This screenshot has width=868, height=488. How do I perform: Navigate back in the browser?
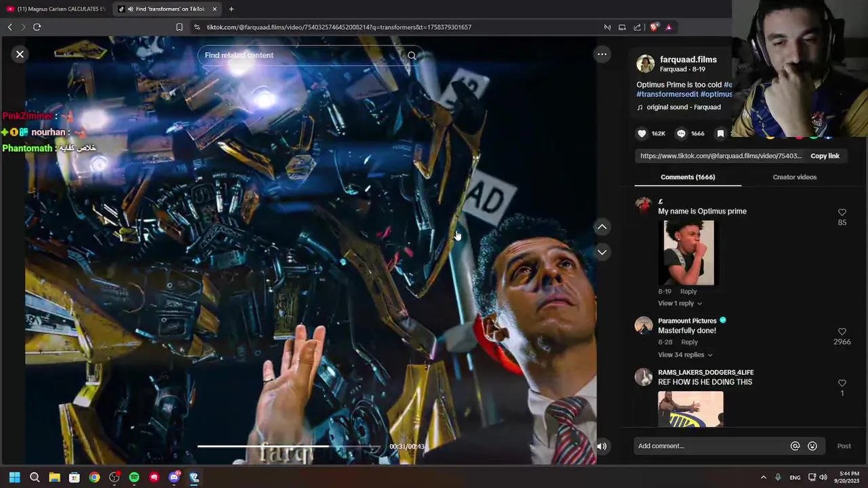[9, 27]
